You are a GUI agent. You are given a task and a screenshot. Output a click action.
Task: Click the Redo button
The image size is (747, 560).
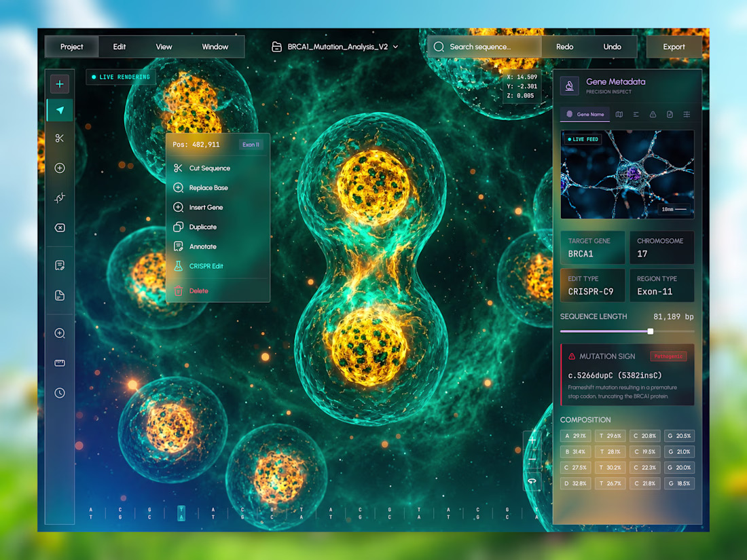[564, 47]
